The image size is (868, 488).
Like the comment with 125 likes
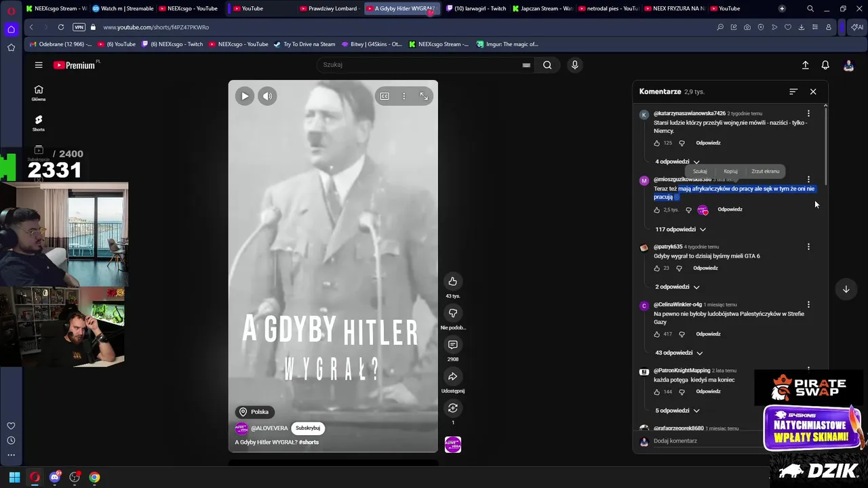click(x=656, y=143)
